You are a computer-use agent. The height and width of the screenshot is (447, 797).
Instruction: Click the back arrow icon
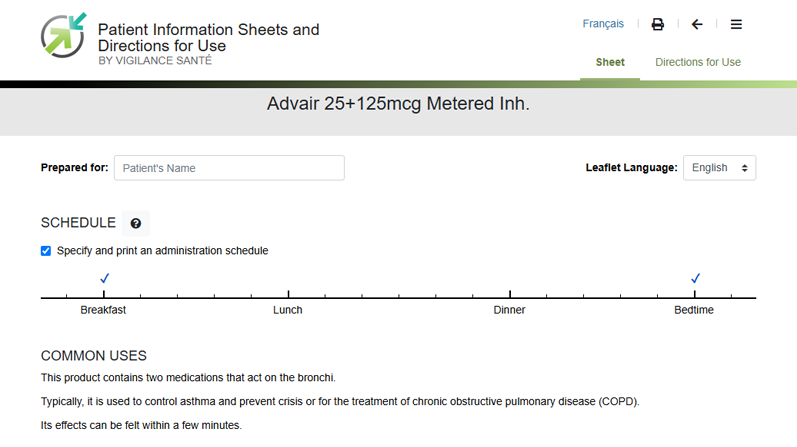(x=697, y=24)
